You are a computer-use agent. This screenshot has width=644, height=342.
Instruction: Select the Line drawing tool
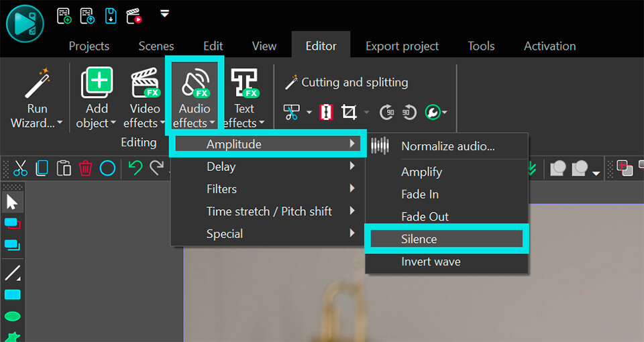click(12, 273)
